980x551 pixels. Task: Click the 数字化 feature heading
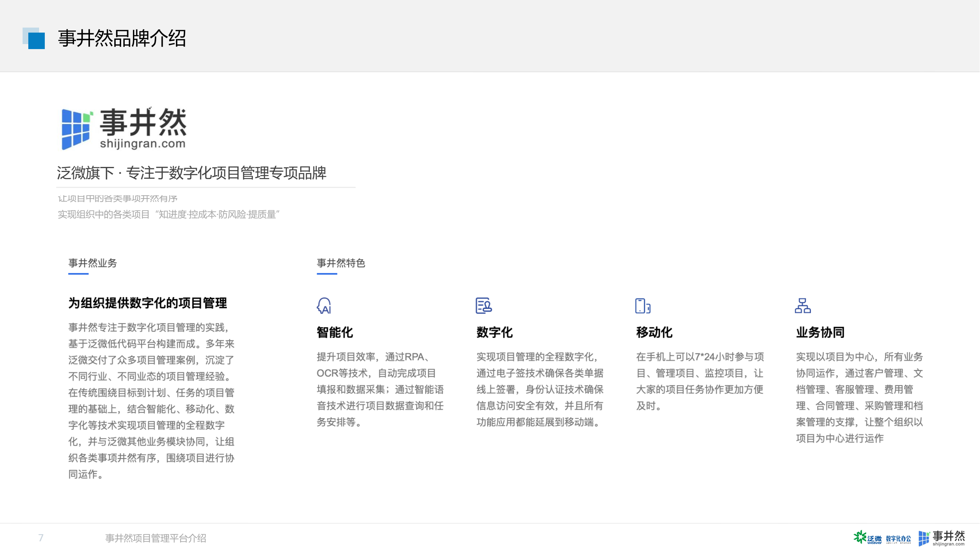pos(494,332)
